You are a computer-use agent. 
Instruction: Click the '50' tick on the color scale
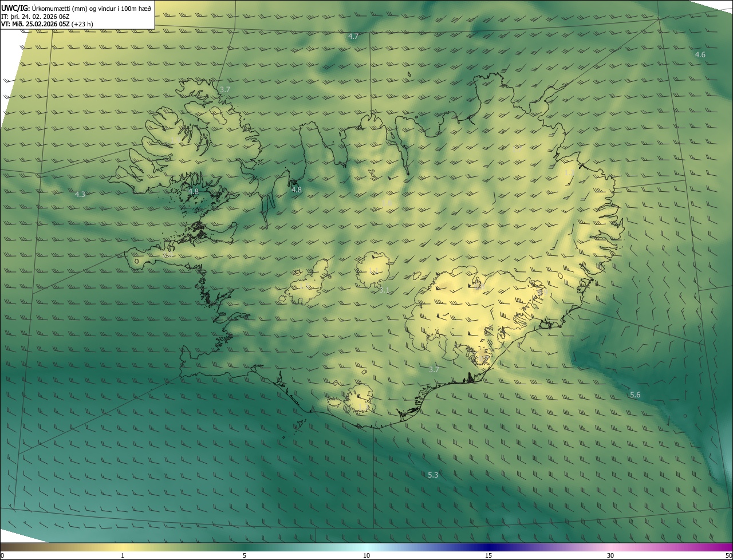tap(728, 555)
